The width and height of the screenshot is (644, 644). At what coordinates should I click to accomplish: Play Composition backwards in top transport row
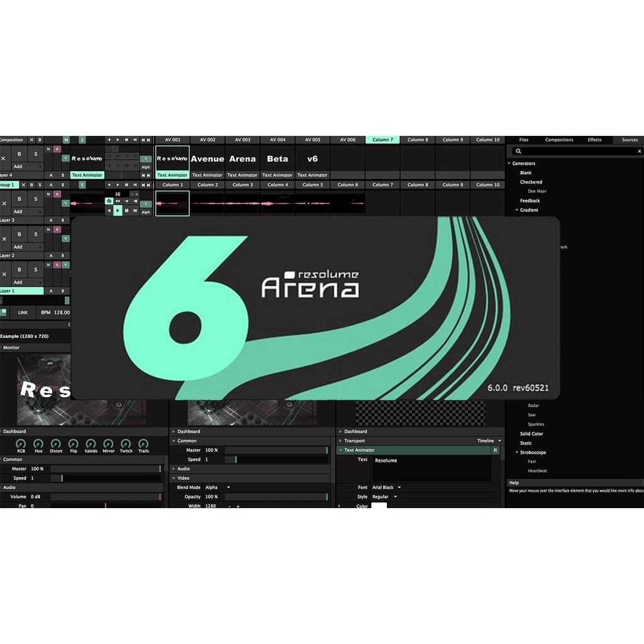pyautogui.click(x=109, y=140)
